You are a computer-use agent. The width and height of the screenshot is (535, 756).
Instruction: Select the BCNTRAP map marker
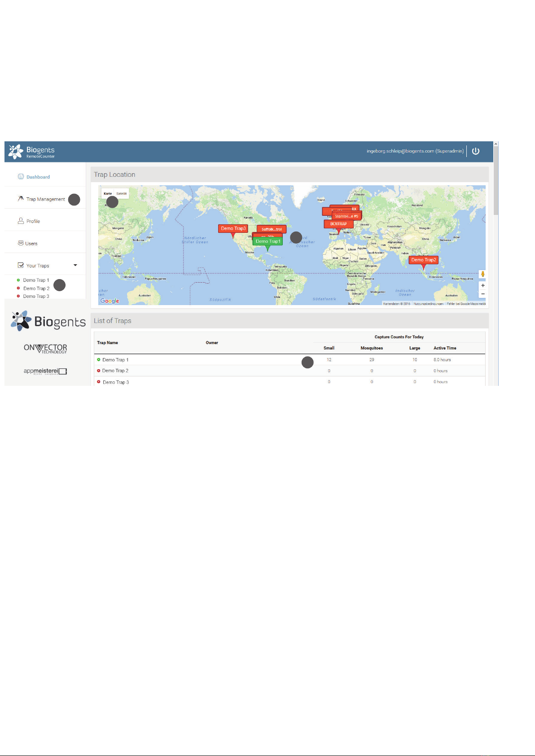tap(338, 225)
